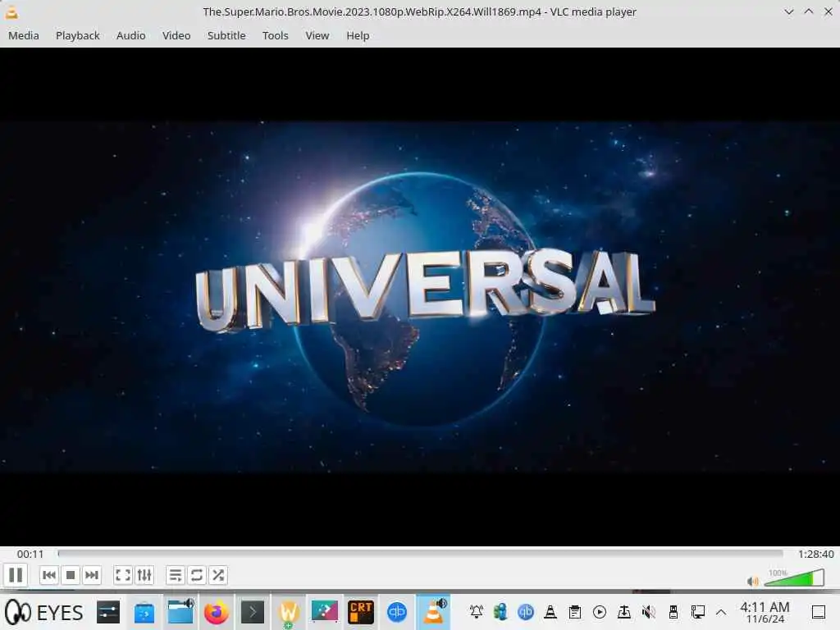Toggle remaining time at 1:28:40 label
840x630 pixels.
coord(815,554)
